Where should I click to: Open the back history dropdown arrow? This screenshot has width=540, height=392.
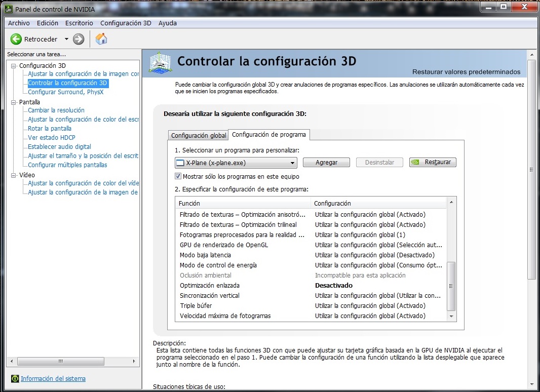[x=66, y=40]
